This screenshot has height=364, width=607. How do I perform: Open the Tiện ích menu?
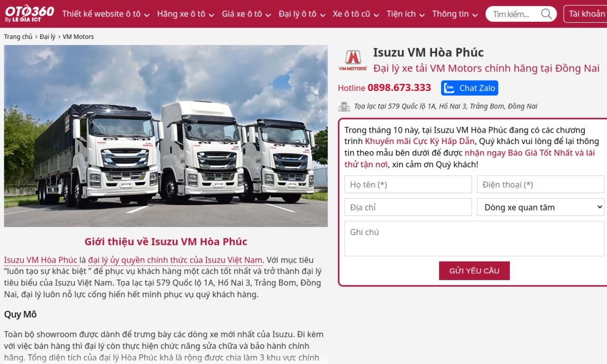[x=405, y=14]
